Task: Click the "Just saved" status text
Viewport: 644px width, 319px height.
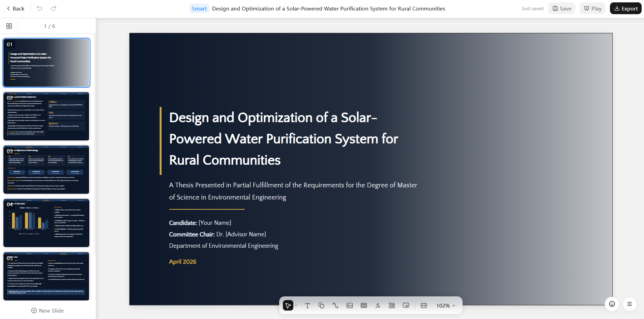Action: 532,8
